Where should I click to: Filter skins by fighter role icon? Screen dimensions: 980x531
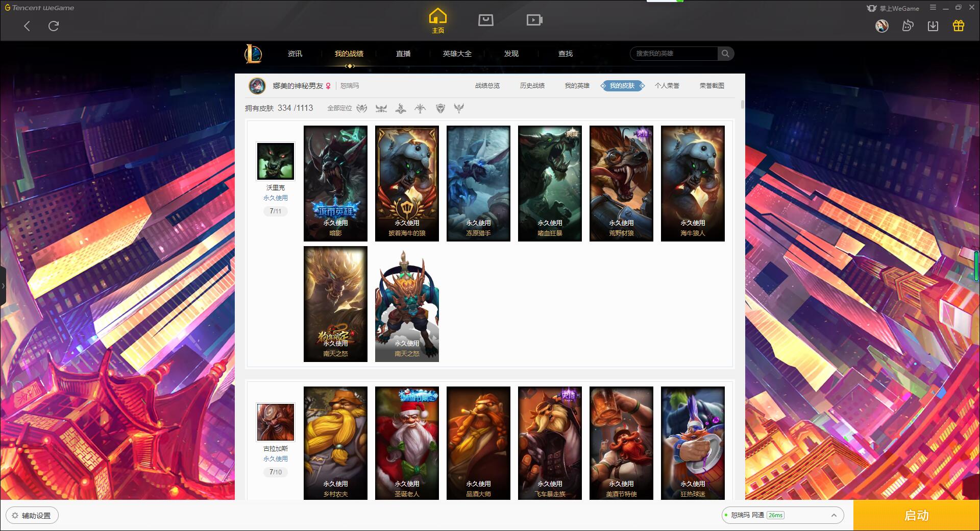click(x=362, y=108)
